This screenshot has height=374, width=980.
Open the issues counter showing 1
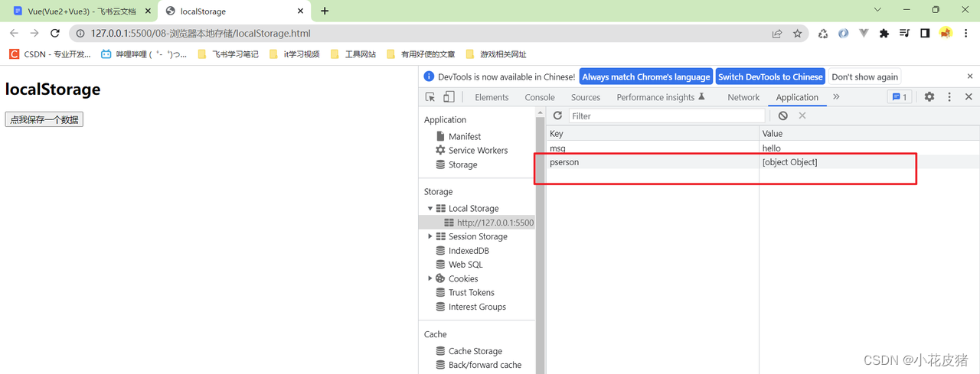pos(899,97)
